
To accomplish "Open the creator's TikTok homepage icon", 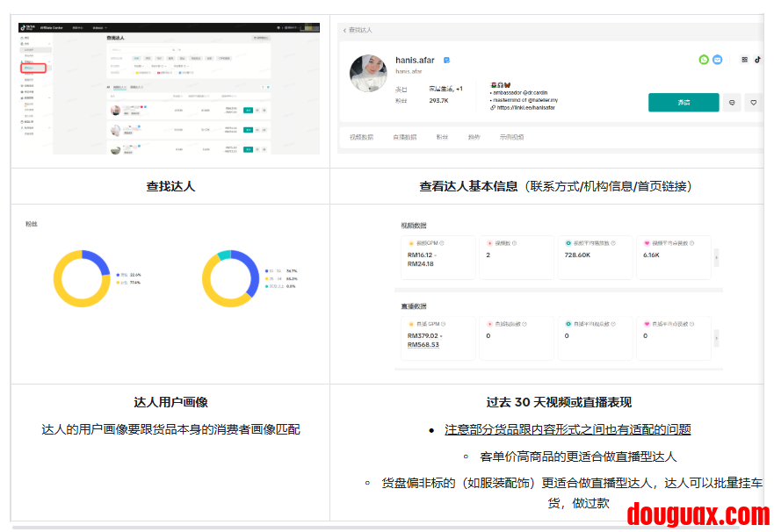I will (x=757, y=60).
